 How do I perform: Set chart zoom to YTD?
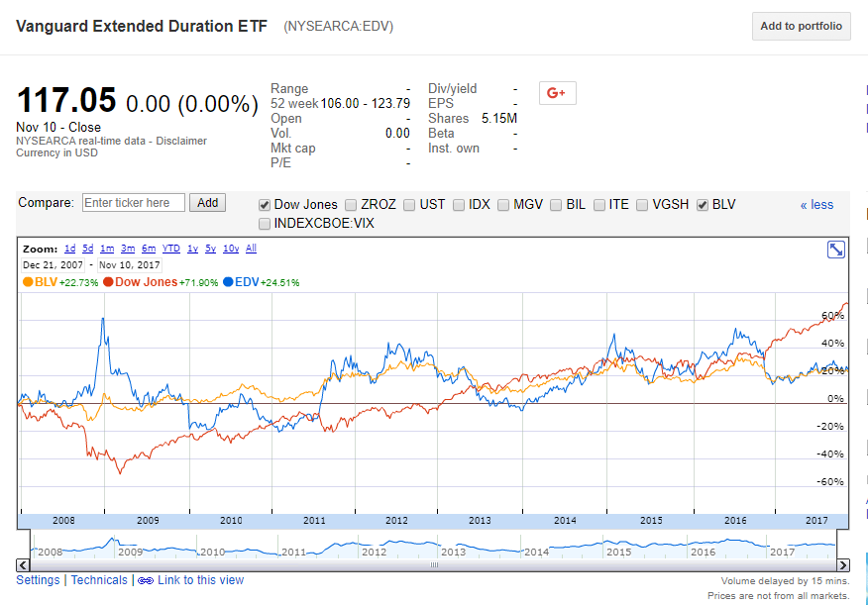tap(171, 249)
